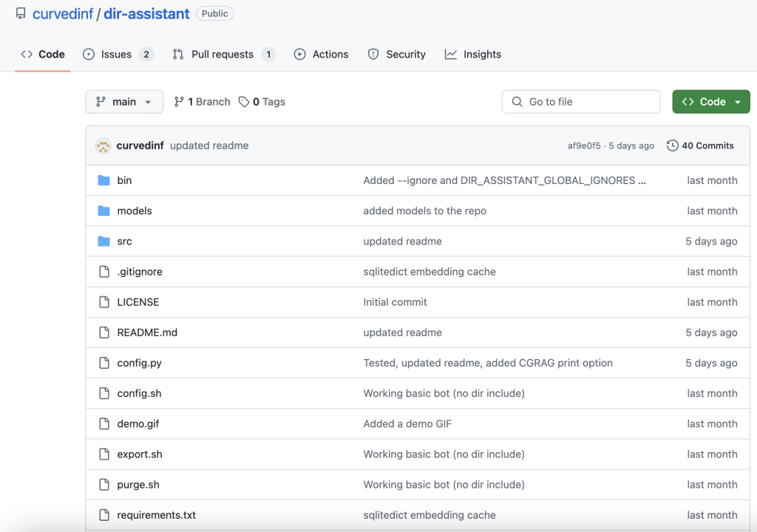Open the 'Added --ignore and DIR_ASSISTANT_GLOBAL_IGNORES' commit message
The height and width of the screenshot is (532, 757).
point(504,180)
